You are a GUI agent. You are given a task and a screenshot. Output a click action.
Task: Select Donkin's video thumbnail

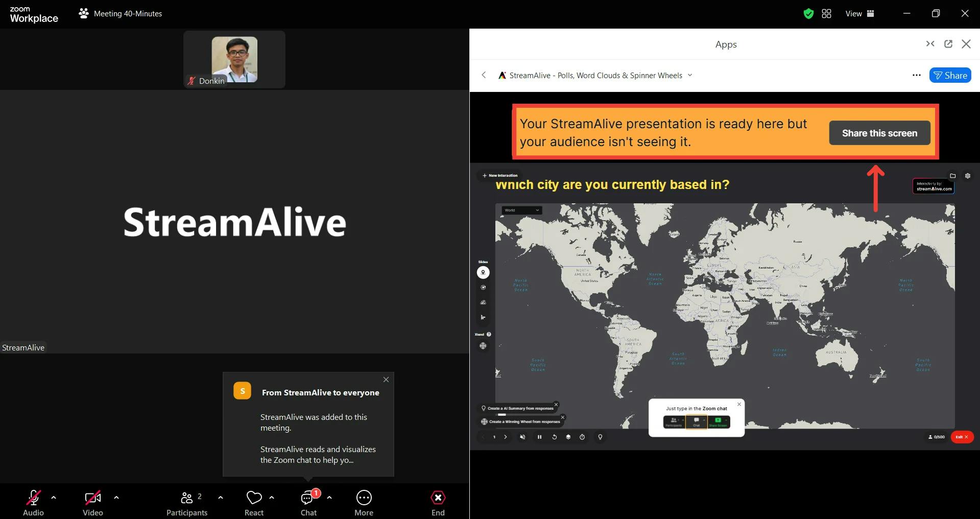tap(234, 59)
